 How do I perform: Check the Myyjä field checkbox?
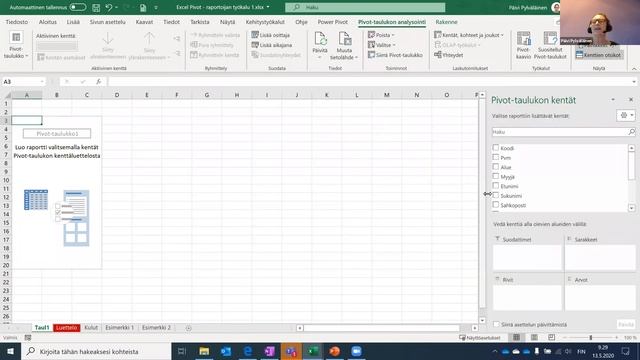[496, 176]
